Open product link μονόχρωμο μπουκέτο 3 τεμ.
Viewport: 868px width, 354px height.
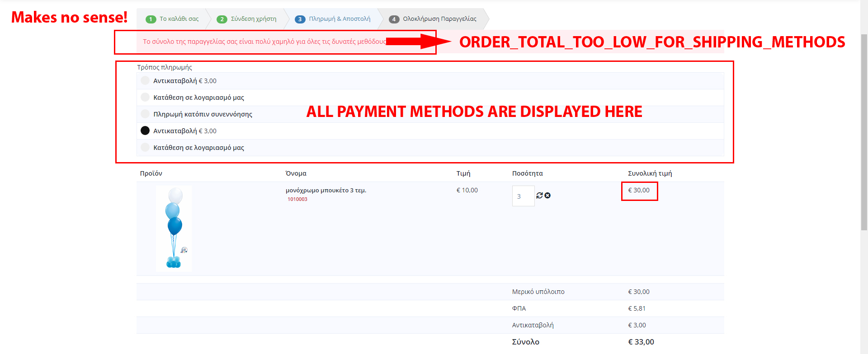[326, 191]
